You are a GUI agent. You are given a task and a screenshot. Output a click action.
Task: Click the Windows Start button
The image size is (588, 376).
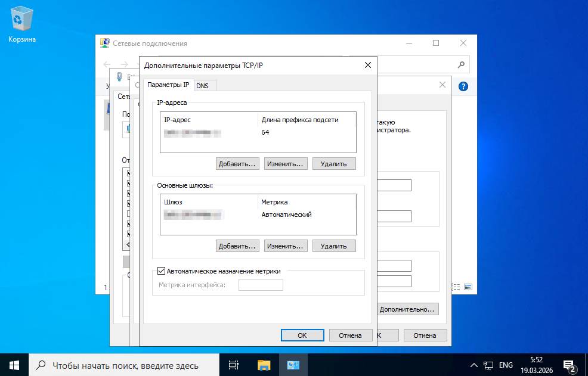[14, 365]
